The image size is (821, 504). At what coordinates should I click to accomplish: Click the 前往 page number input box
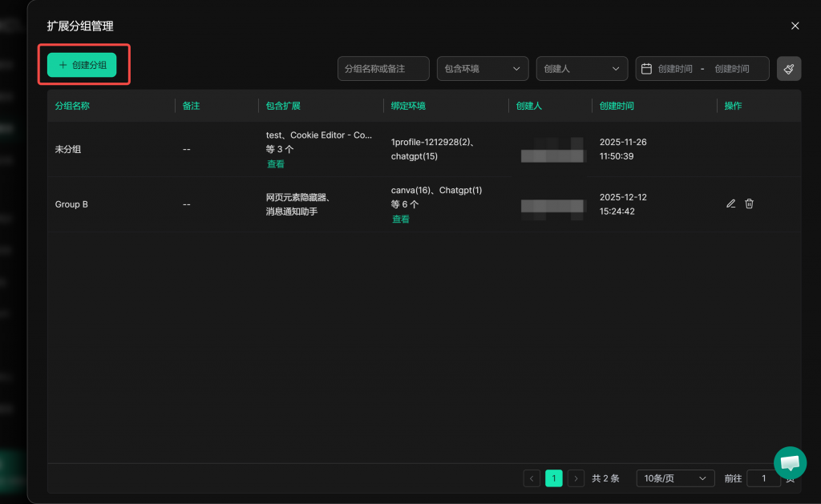[763, 478]
